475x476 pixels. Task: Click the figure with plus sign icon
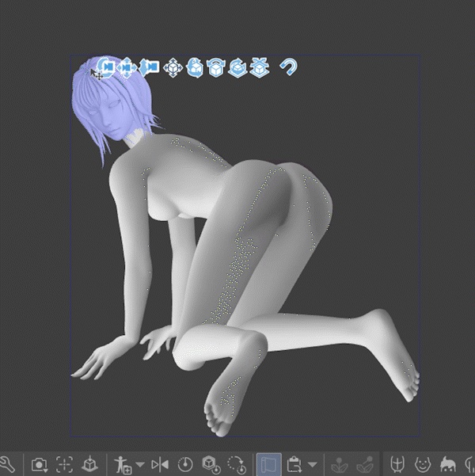(x=123, y=464)
